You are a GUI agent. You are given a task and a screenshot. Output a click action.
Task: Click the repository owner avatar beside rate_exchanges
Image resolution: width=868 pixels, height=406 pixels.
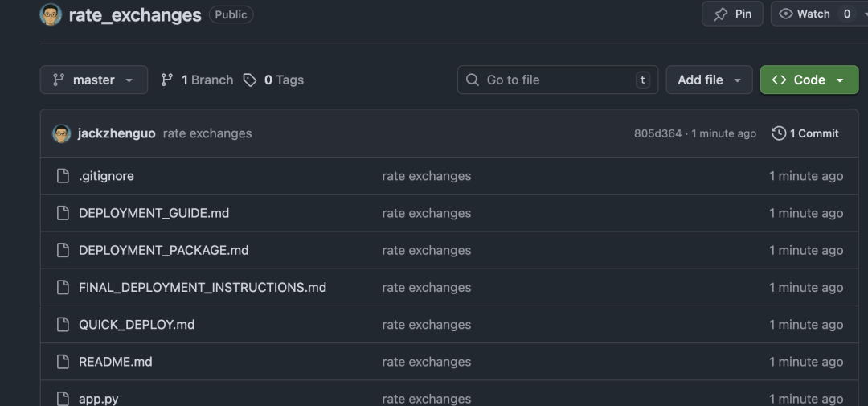[51, 14]
